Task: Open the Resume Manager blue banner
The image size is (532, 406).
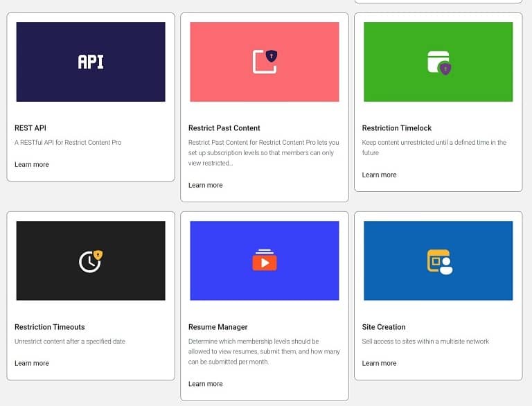Action: (265, 261)
